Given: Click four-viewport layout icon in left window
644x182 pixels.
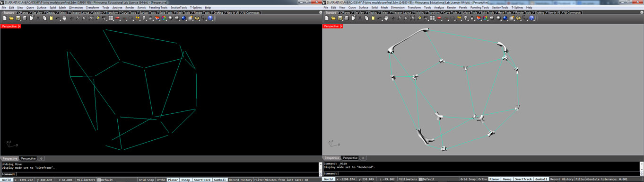Looking at the screenshot, I should [x=111, y=18].
